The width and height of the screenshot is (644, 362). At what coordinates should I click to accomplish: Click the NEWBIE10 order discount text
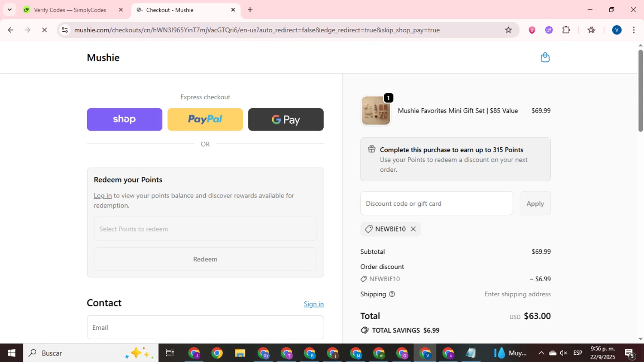(385, 279)
